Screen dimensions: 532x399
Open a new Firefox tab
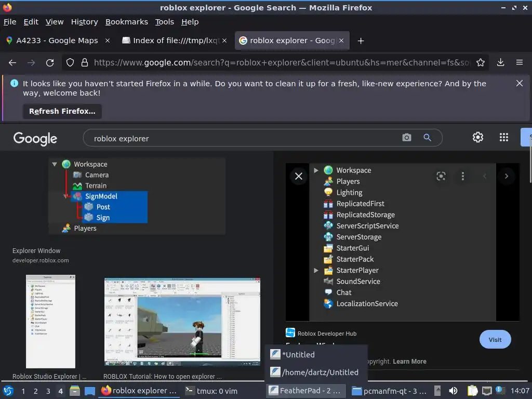pos(361,41)
